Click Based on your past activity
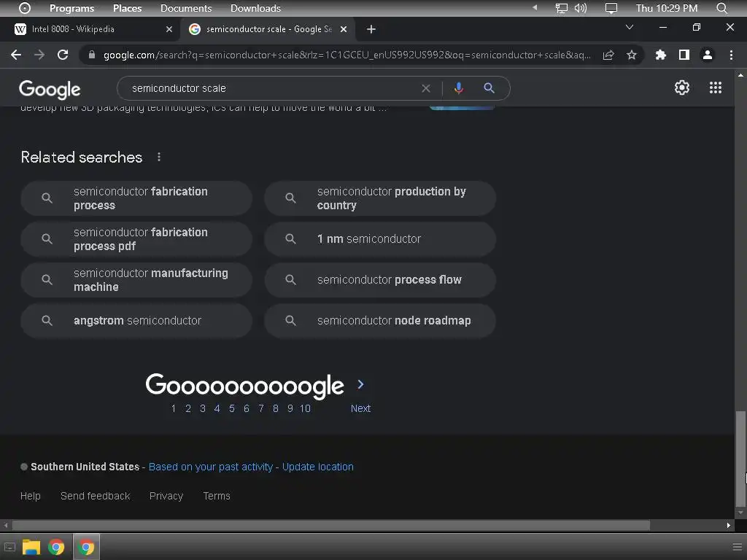Screen dimensions: 747x560 point(211,467)
